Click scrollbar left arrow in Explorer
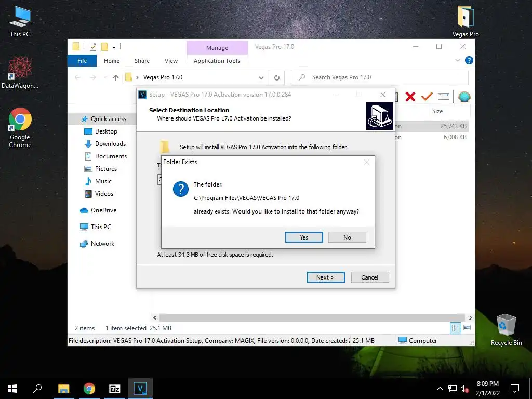The width and height of the screenshot is (532, 399). [155, 317]
